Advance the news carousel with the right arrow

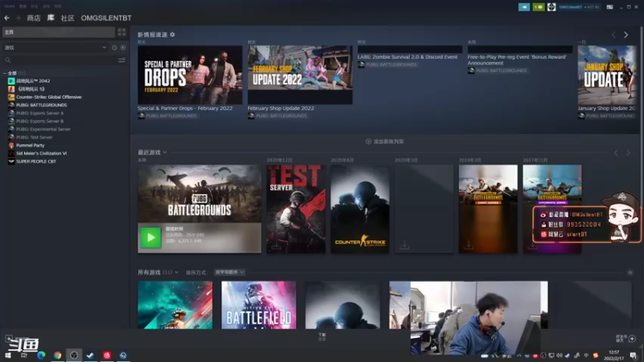[x=626, y=35]
